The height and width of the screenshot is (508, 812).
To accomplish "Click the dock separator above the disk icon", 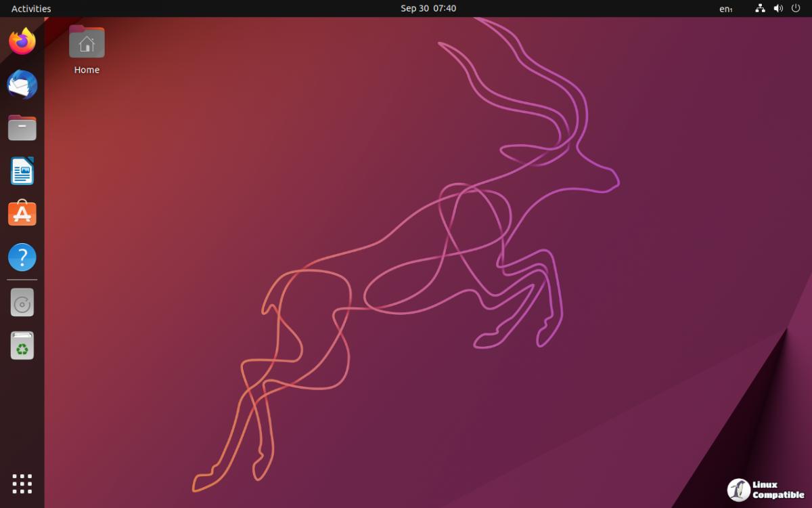I will point(22,279).
